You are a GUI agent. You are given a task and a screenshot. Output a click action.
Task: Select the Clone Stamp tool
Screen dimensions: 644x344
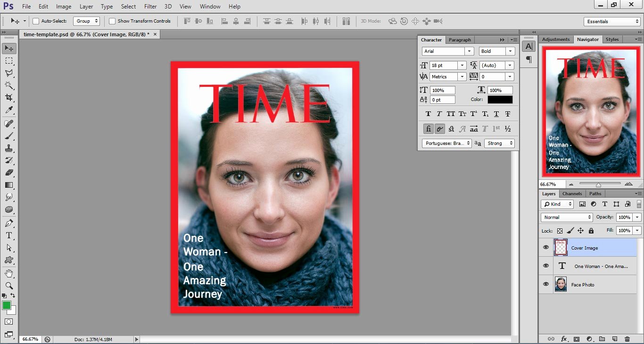(x=9, y=148)
